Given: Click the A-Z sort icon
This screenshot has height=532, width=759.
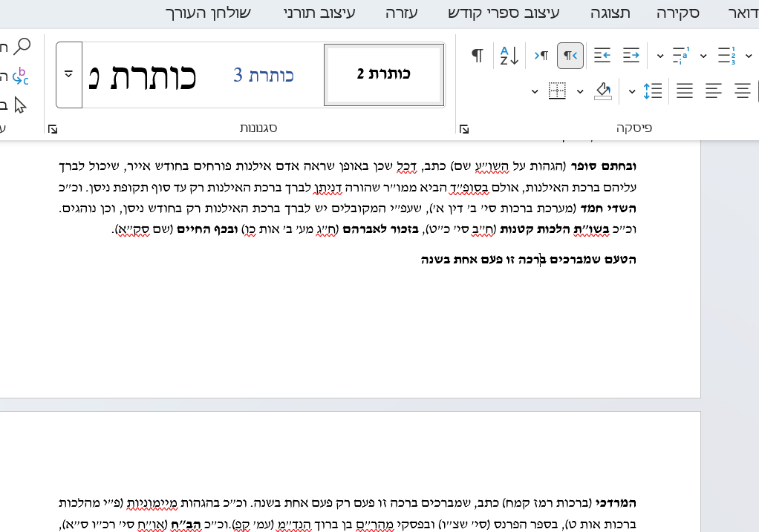Looking at the screenshot, I should [x=509, y=55].
